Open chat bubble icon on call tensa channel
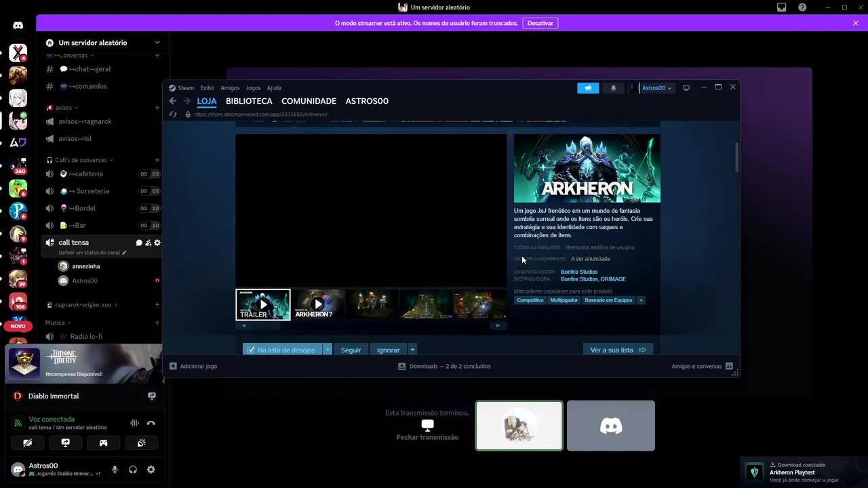This screenshot has height=488, width=868. coord(139,243)
